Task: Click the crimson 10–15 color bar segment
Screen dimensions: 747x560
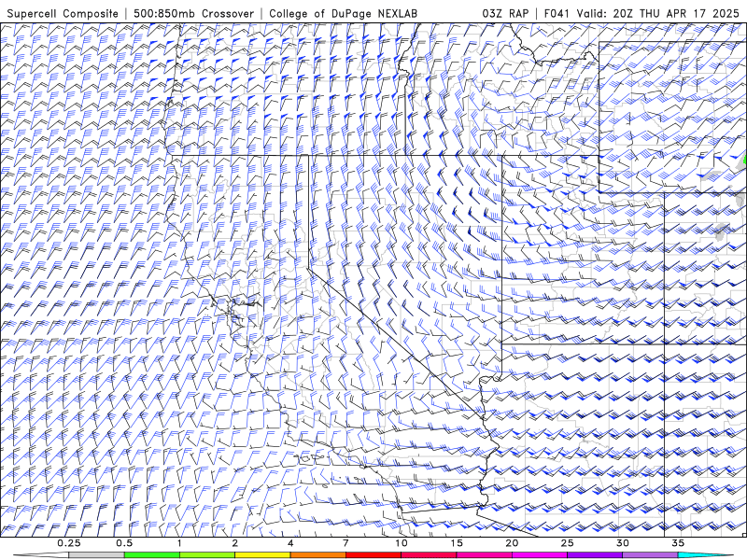Action: pyautogui.click(x=429, y=555)
